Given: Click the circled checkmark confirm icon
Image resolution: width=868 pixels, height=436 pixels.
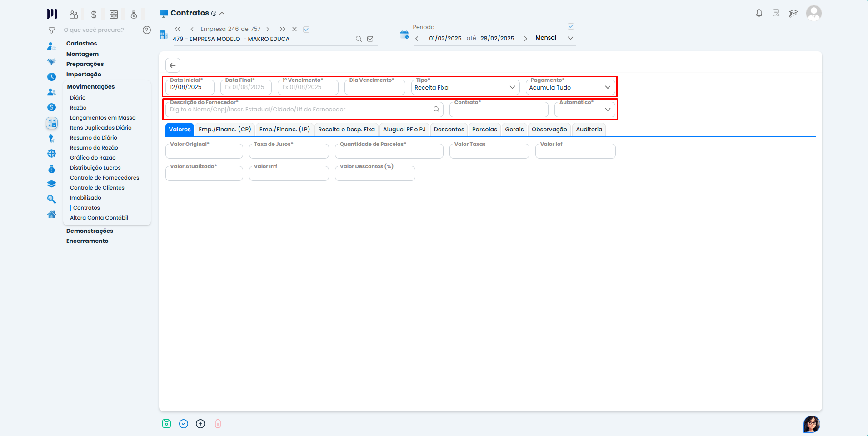Looking at the screenshot, I should coord(184,424).
